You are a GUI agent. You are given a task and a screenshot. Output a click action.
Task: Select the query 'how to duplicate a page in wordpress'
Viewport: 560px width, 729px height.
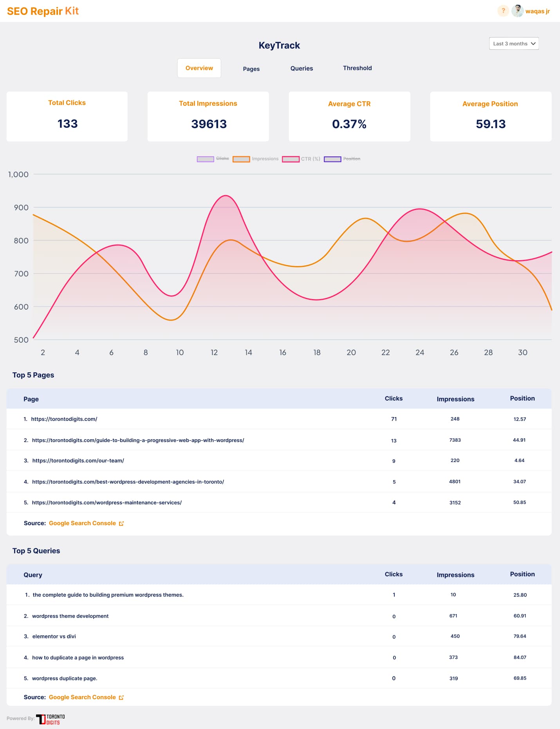click(x=78, y=658)
